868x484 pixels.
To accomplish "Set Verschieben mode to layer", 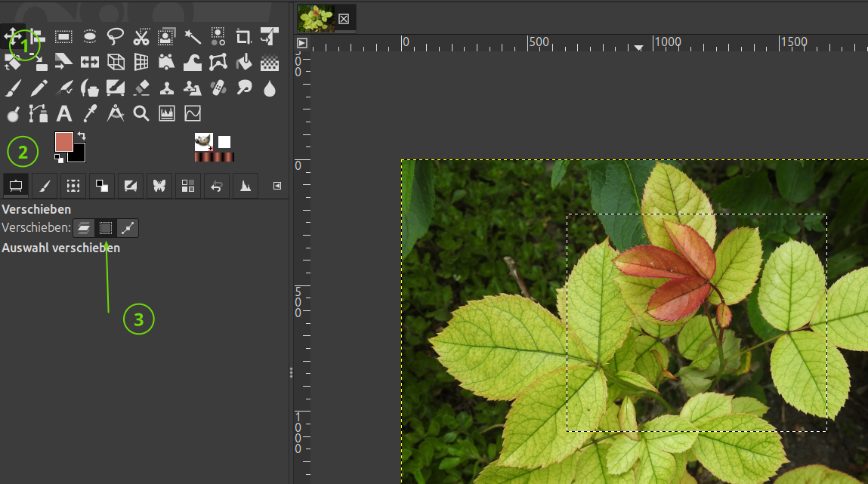I will pos(84,228).
